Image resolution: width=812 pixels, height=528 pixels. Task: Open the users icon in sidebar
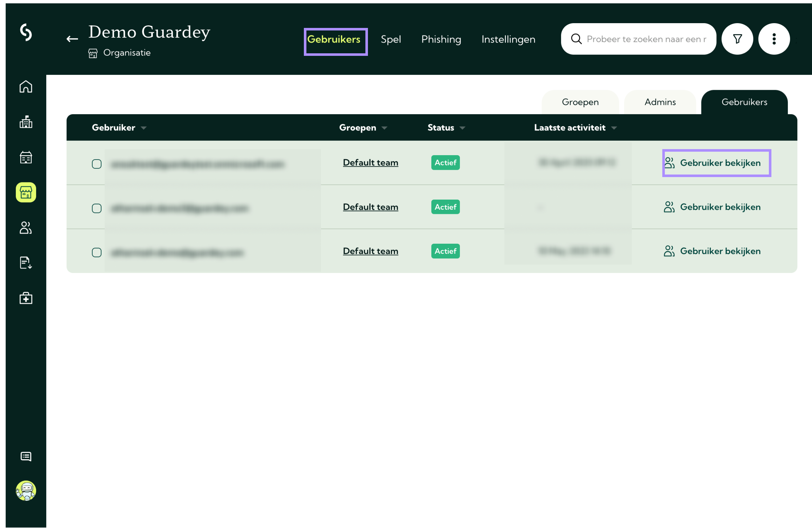(26, 228)
